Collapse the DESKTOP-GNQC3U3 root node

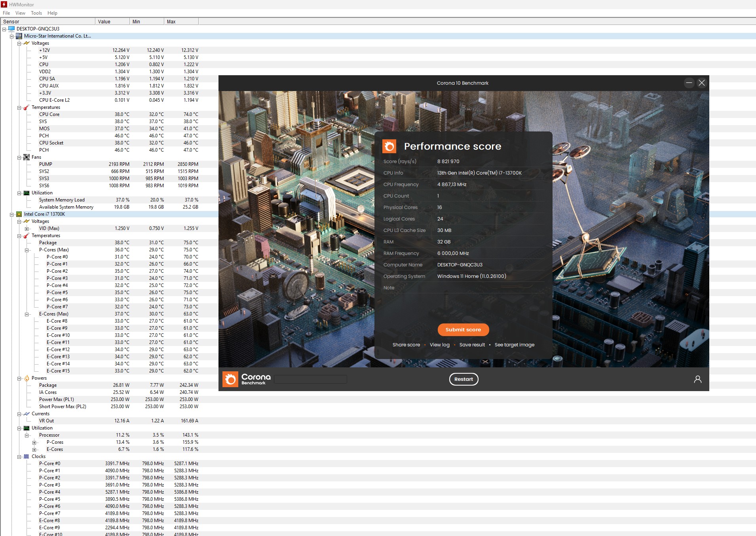click(4, 29)
